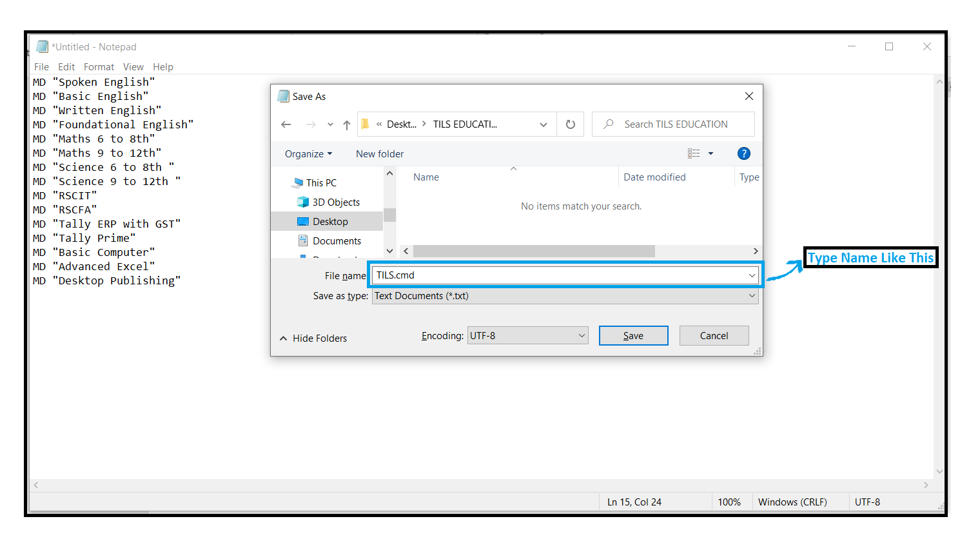Click 100% zoom level in status bar
980x539 pixels.
729,502
